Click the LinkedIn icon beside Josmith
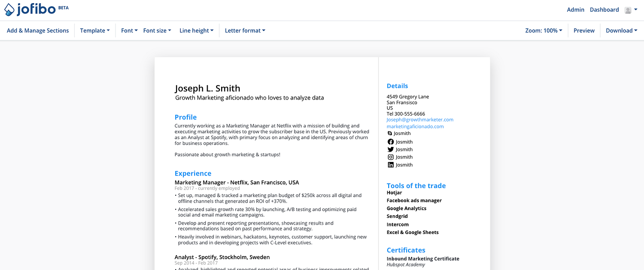644x270 pixels. coord(390,165)
